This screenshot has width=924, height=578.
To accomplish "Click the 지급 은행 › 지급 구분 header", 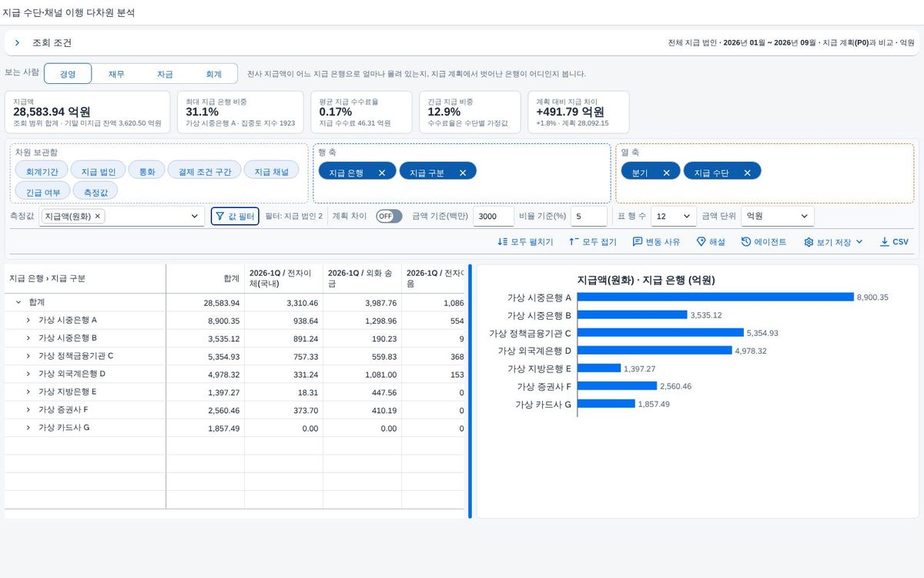I will tap(85, 278).
